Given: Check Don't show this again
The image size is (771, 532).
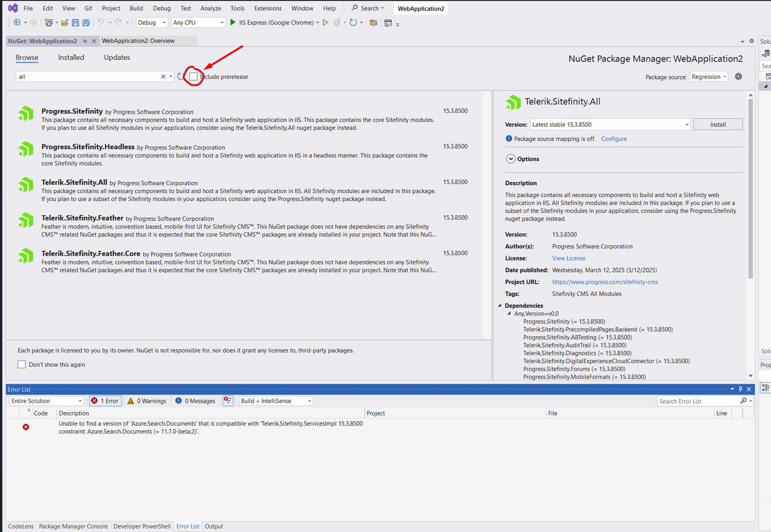Looking at the screenshot, I should [21, 364].
